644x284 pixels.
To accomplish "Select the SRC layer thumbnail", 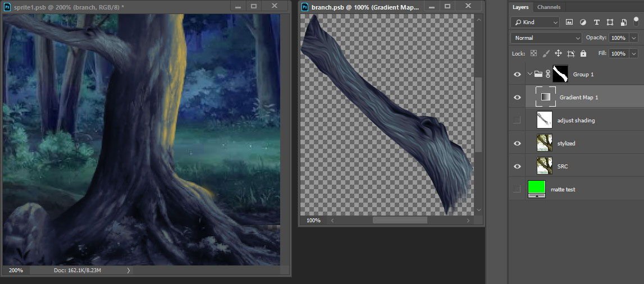I will pos(545,166).
